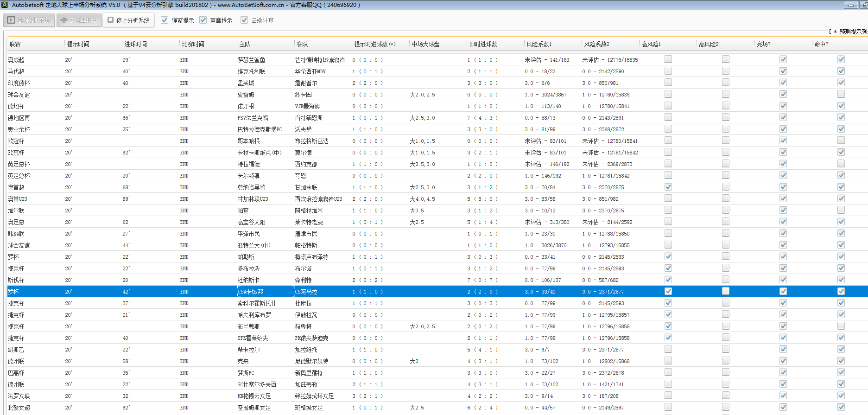Click the 孟买城 home team cell
868x415 pixels.
pyautogui.click(x=246, y=83)
